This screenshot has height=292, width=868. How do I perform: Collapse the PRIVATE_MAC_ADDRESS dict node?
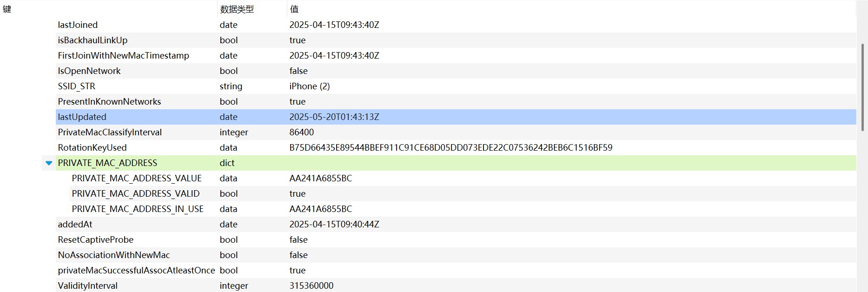tap(49, 163)
